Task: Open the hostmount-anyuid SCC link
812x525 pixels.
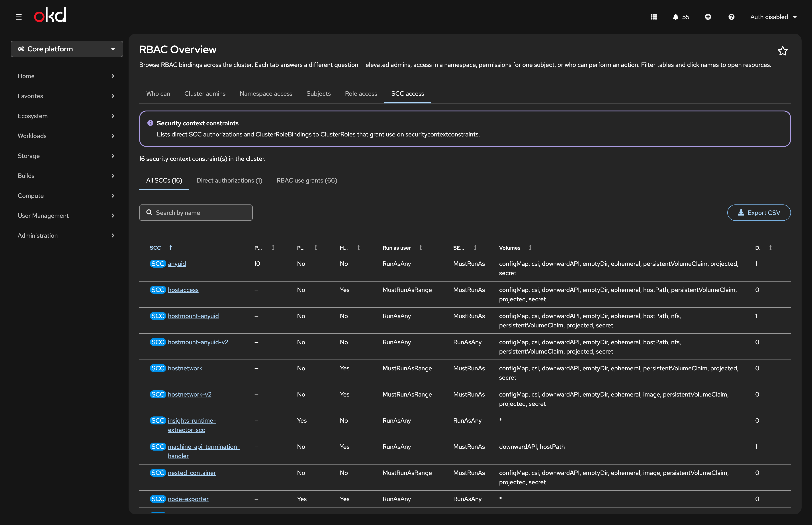Action: [193, 316]
